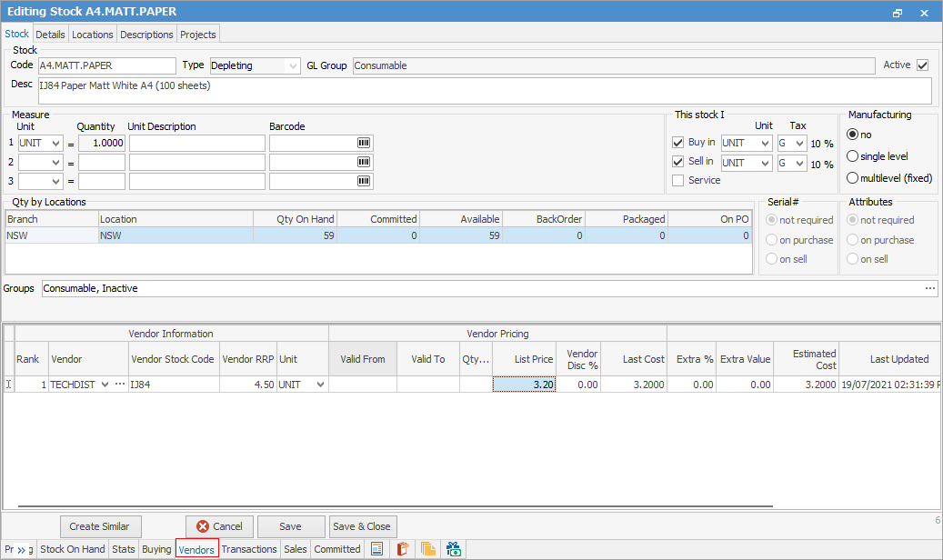Click Save & Close
This screenshot has height=560, width=943.
pos(362,526)
